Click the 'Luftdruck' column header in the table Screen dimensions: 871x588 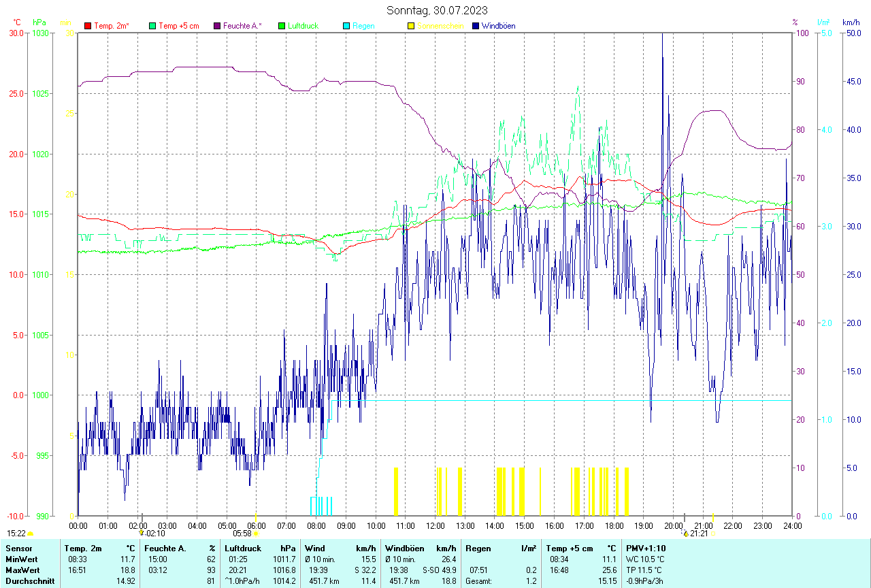[x=244, y=548]
